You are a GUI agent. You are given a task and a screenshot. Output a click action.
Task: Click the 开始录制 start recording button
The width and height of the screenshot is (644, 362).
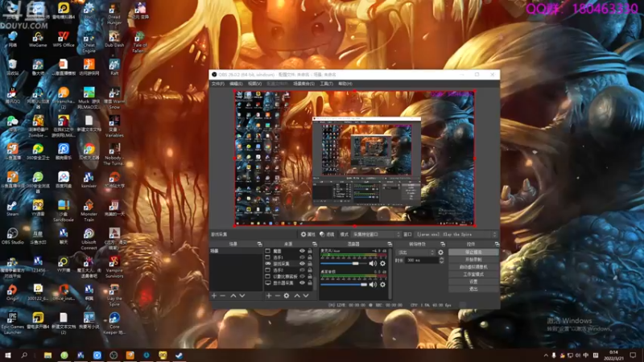[x=473, y=260]
